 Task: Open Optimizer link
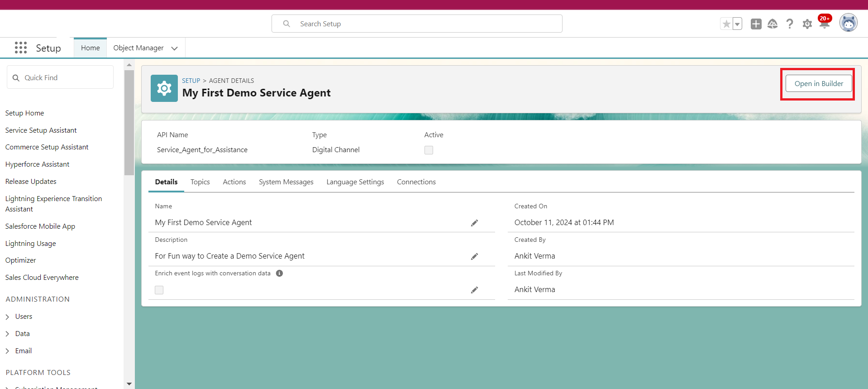tap(21, 260)
